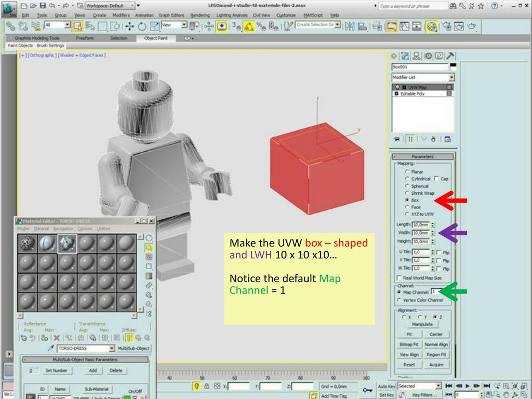Viewport: 532px width, 399px height.
Task: Open Create Selection Set dropdown
Action: tap(337, 25)
